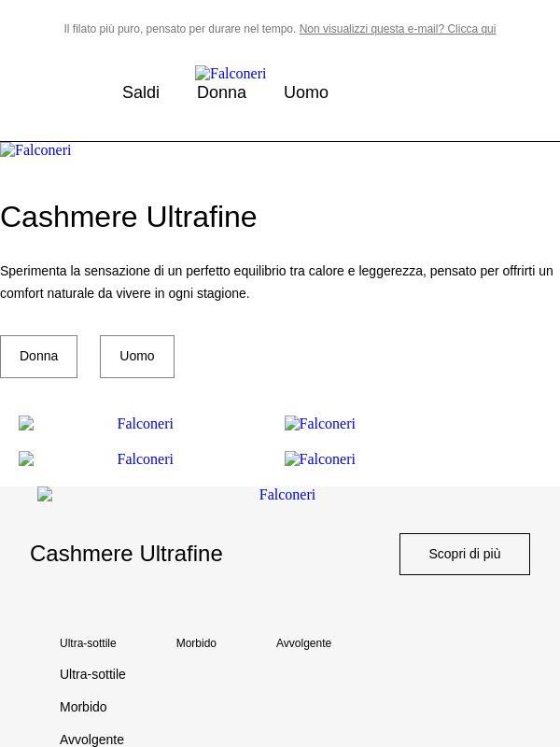The height and width of the screenshot is (747, 560).
Task: Click the Falconeri logo image in header
Action: click(x=231, y=74)
